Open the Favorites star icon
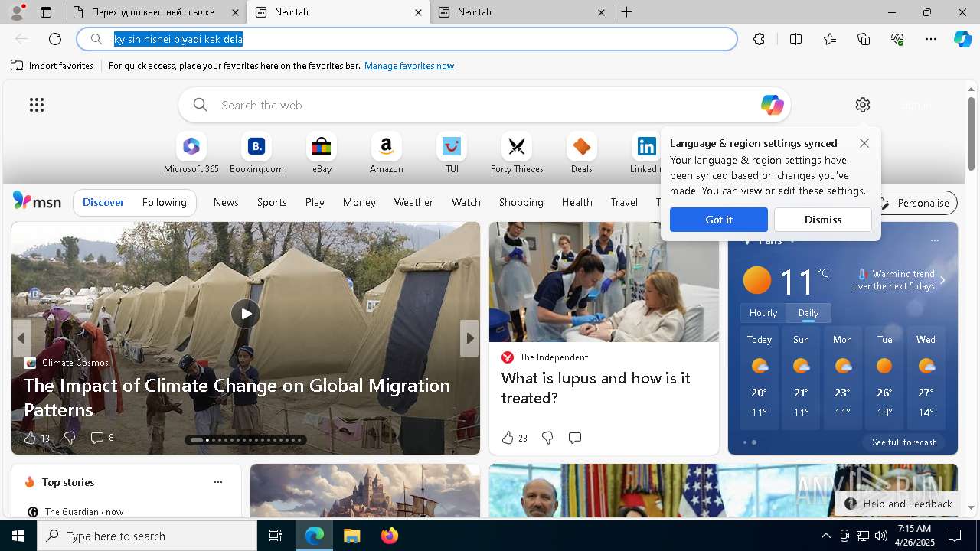This screenshot has height=551, width=980. coord(830,39)
